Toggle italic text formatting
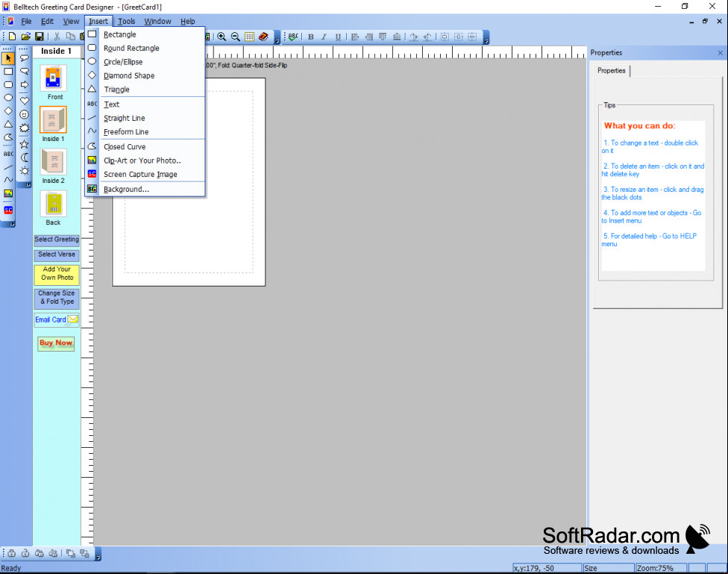Image resolution: width=728 pixels, height=574 pixels. 324,37
